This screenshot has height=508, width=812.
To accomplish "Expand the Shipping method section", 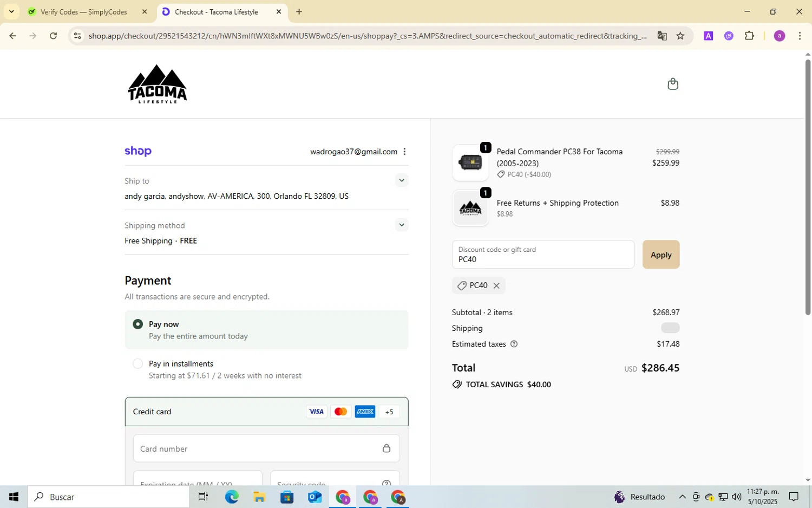I will click(x=401, y=225).
